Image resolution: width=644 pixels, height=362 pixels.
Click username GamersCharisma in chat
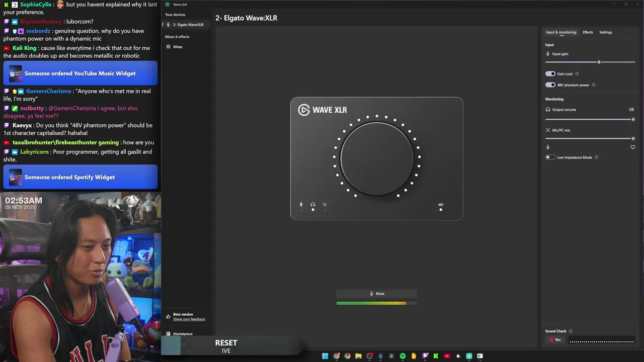point(48,92)
